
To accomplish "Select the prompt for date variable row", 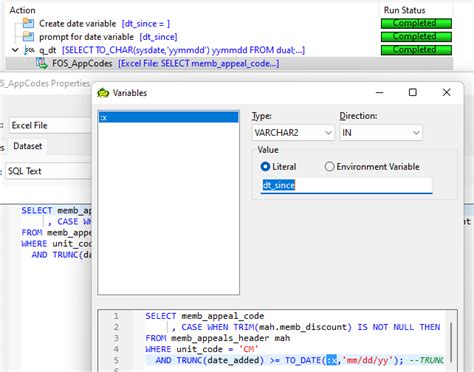I will tap(108, 37).
